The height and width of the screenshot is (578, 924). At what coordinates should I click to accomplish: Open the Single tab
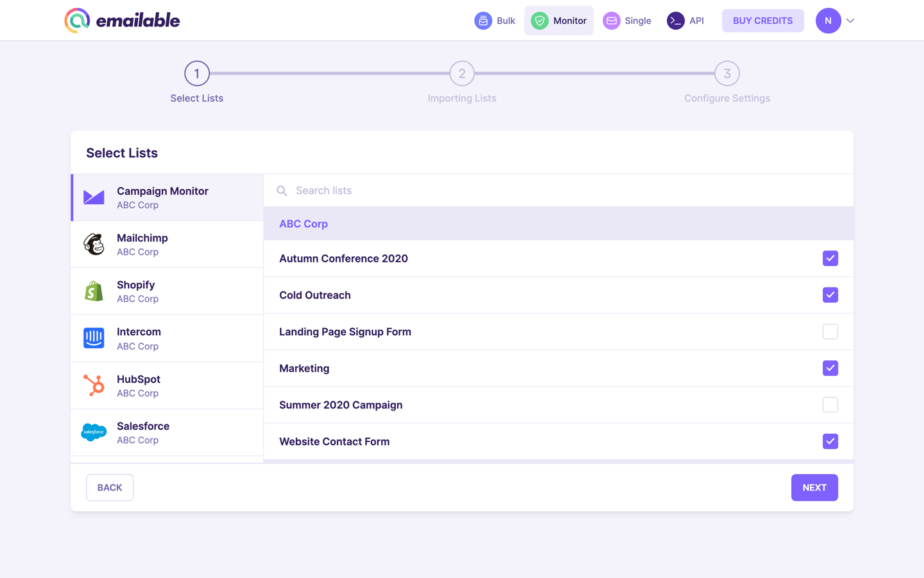click(x=627, y=21)
